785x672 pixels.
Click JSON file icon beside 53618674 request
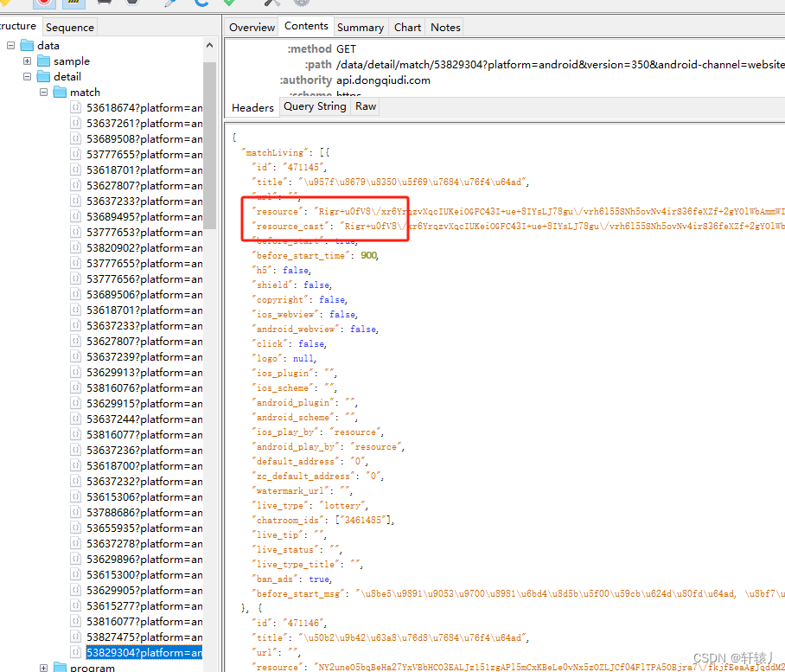75,107
